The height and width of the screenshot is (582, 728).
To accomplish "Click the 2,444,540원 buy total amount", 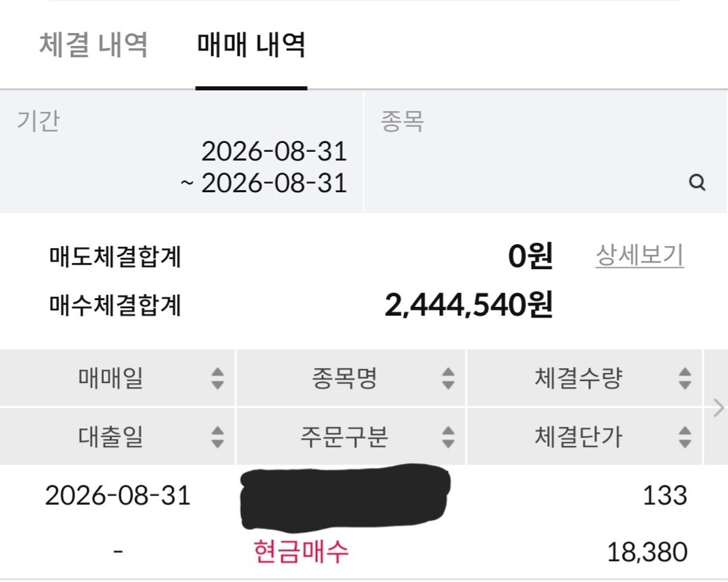I will coord(469,305).
